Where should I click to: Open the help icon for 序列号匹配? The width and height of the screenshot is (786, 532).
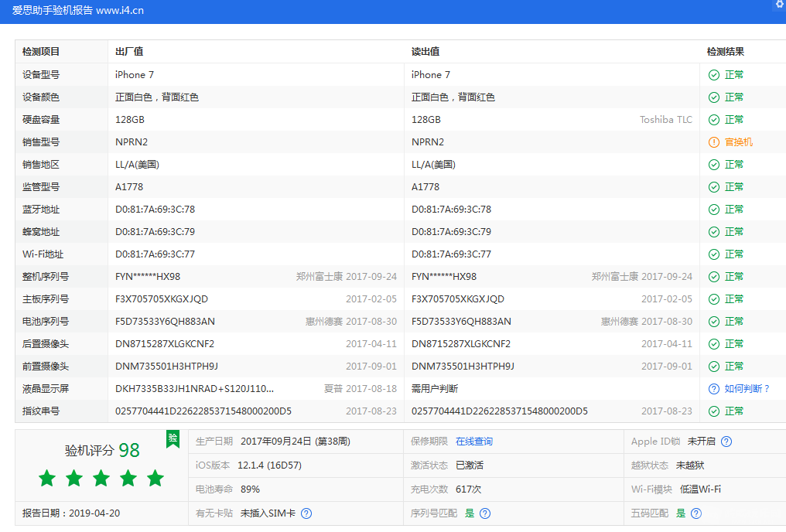point(485,513)
